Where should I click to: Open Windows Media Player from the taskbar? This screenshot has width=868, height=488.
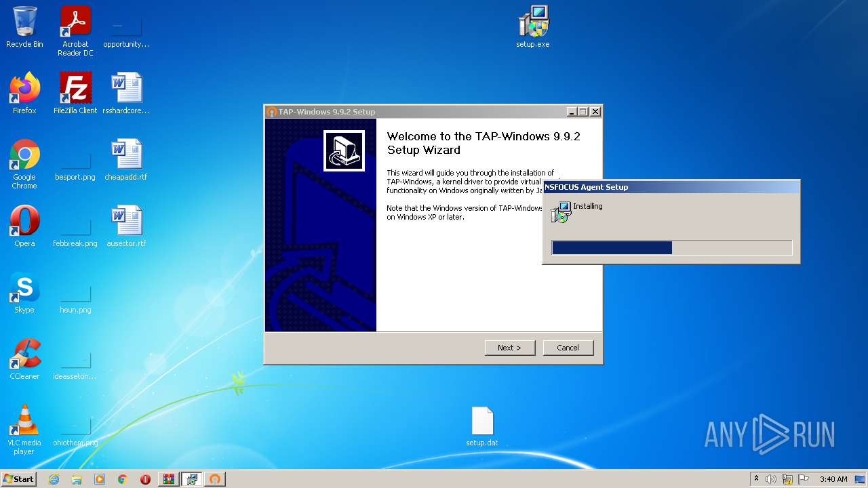[x=100, y=479]
